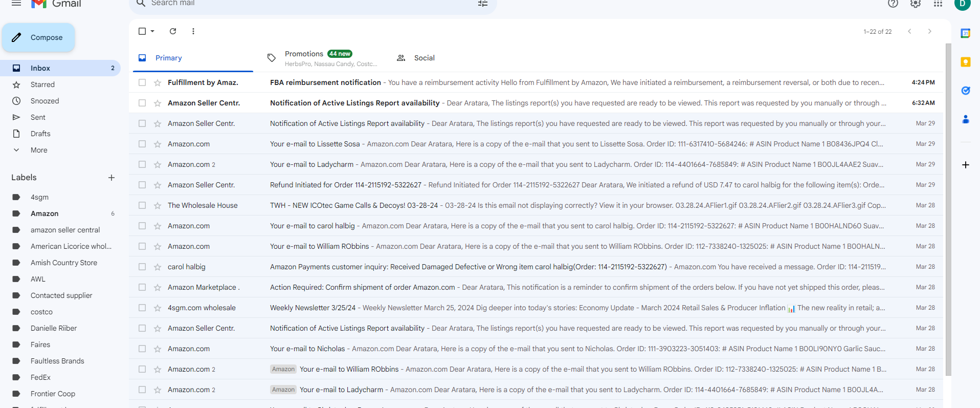This screenshot has height=408, width=980.
Task: Star the Wholesale House email
Action: pos(158,205)
